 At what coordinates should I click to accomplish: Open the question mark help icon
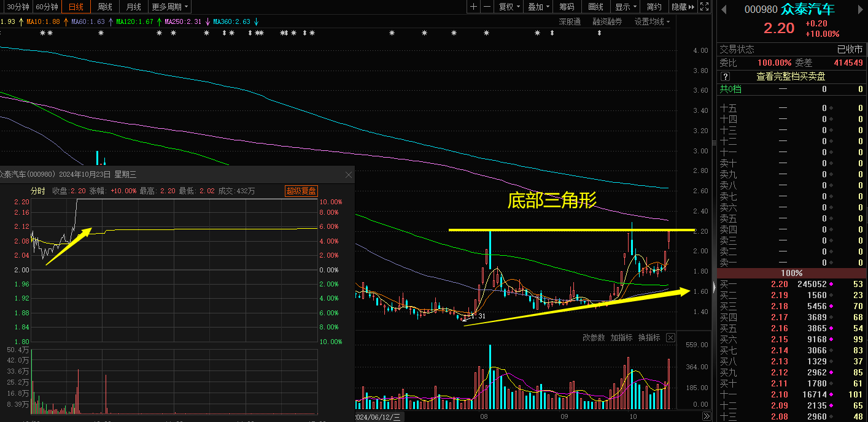coord(725,77)
